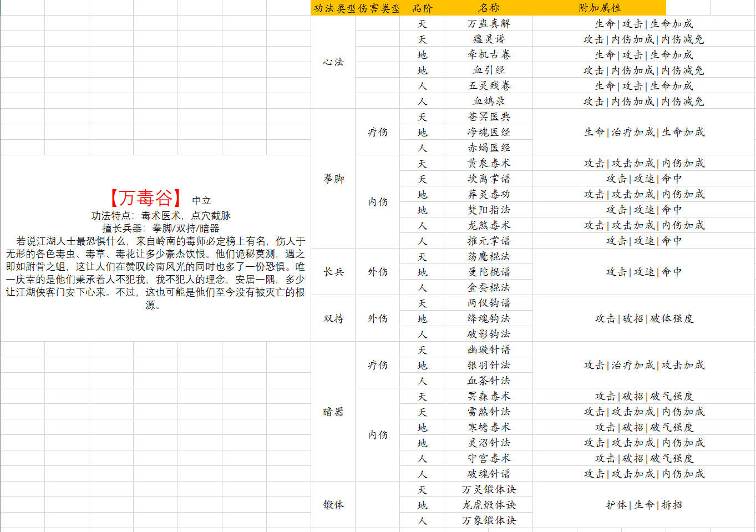Select the merged 拳脚 type cell
Image resolution: width=756 pixels, height=532 pixels.
[333, 179]
